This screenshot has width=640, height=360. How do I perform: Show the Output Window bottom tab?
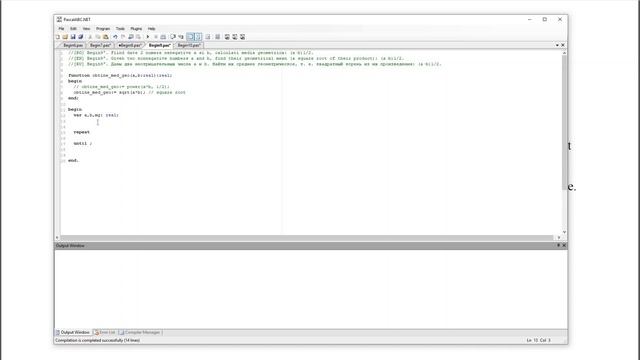73,332
